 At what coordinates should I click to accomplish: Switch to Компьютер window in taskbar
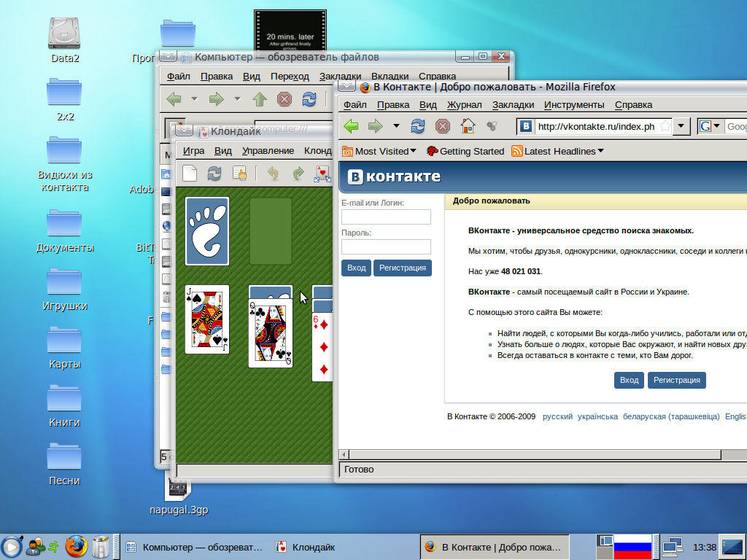point(194,547)
